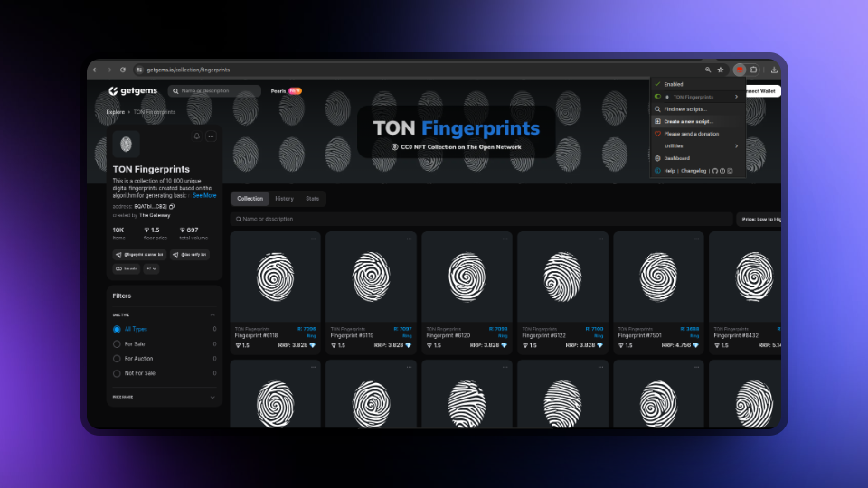
Task: Expand the TON Fingerprints script submenu arrow
Action: click(x=736, y=97)
